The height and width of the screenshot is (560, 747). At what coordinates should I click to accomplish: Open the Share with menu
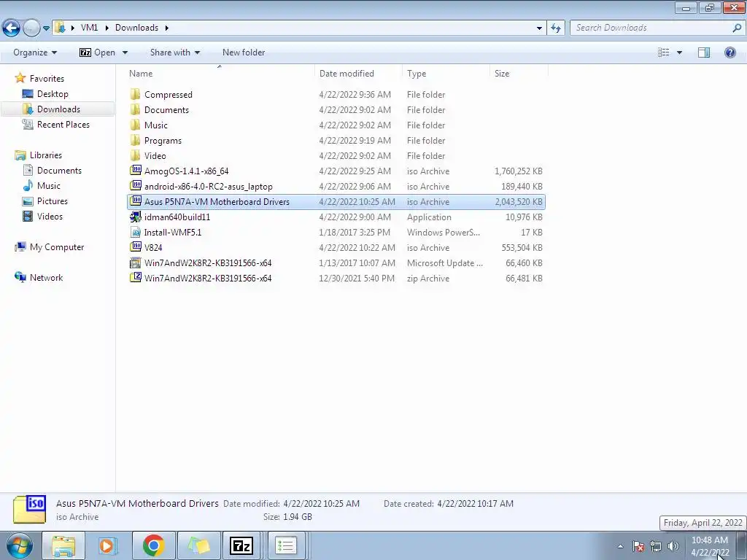[175, 52]
